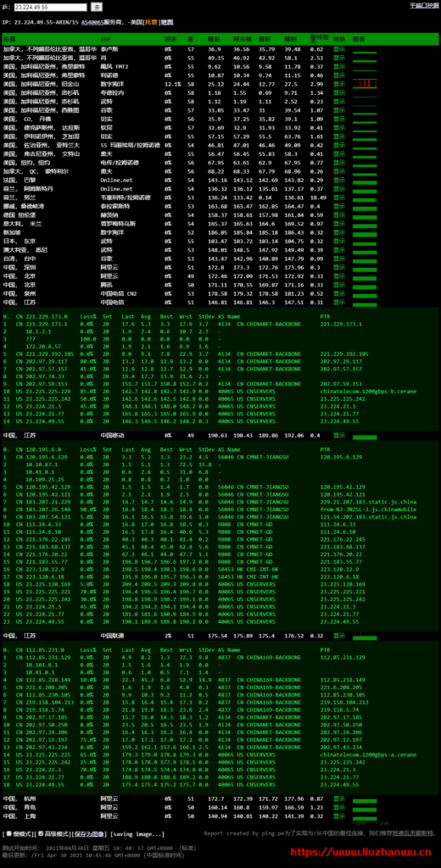Toggle the 高级模式 checkbox
Screen dimensions: 441x868
tap(41, 833)
